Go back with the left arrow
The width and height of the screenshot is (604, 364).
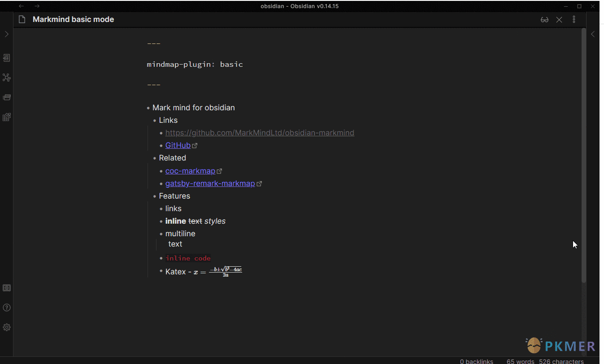(x=22, y=6)
